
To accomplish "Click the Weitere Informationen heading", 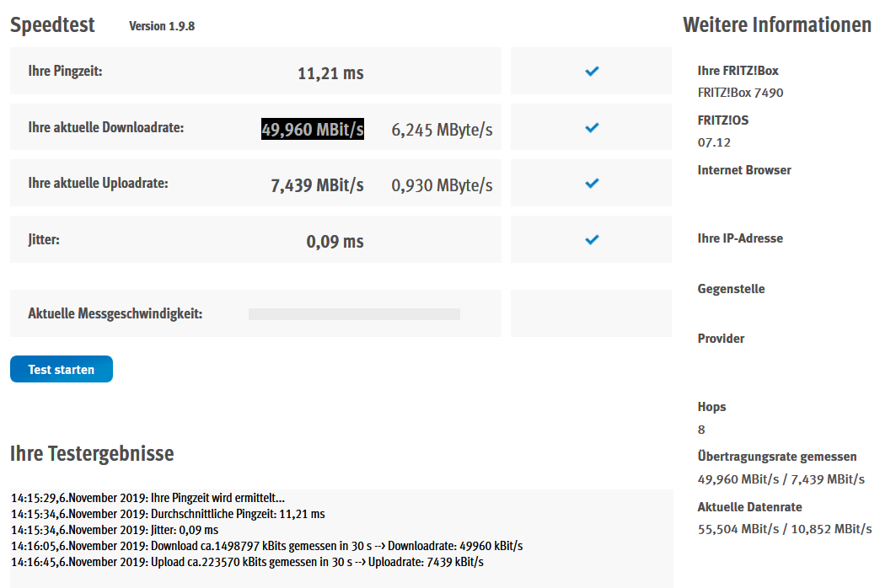I will click(x=776, y=25).
